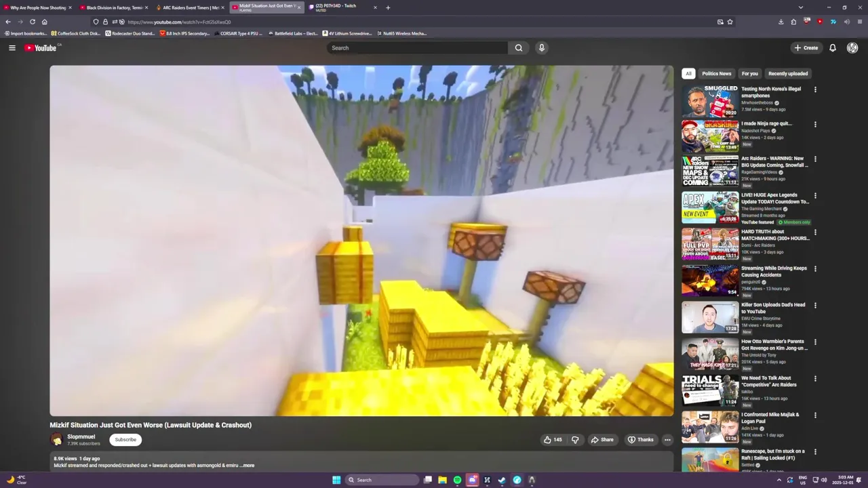The image size is (868, 488).
Task: Open options for Streaming While Driving video
Action: [x=815, y=270]
